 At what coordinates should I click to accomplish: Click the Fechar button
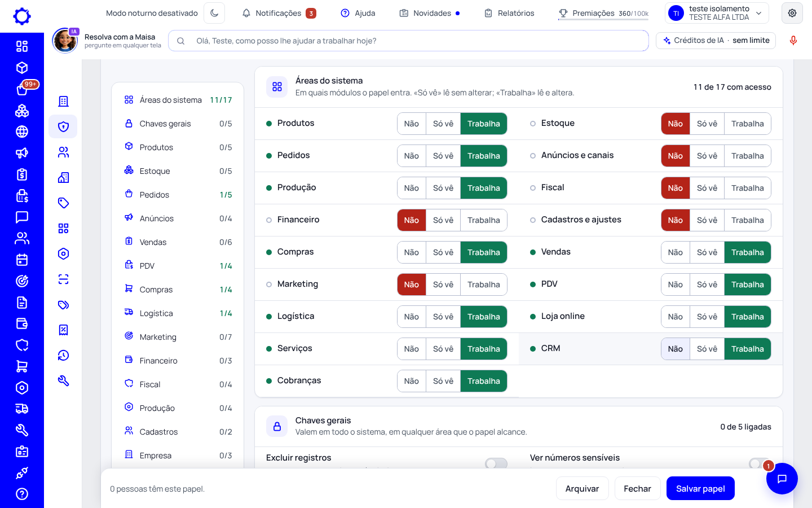point(637,488)
